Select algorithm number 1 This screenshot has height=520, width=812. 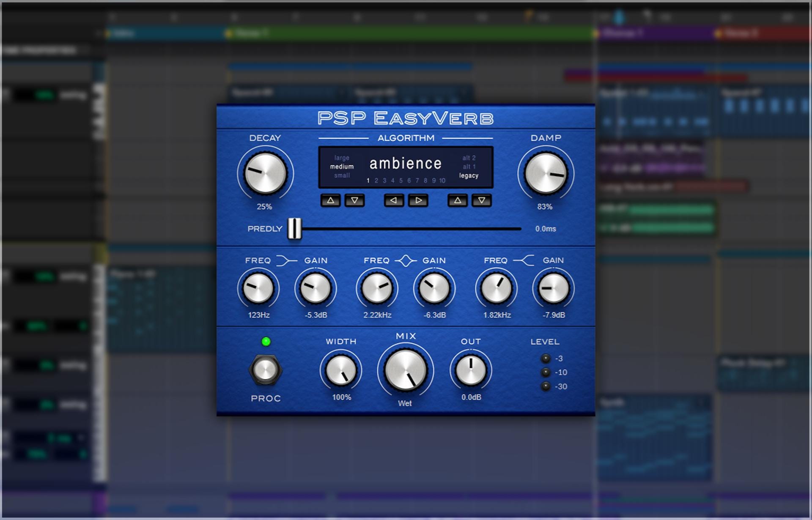point(368,181)
